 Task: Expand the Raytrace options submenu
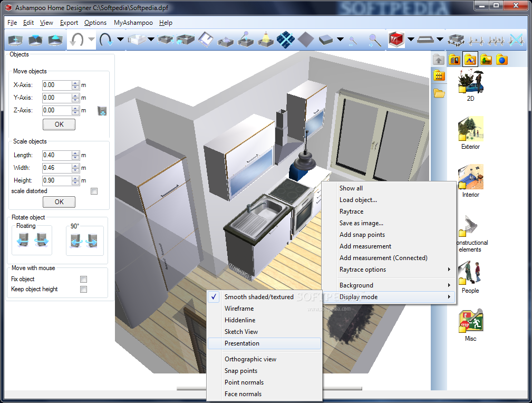389,270
